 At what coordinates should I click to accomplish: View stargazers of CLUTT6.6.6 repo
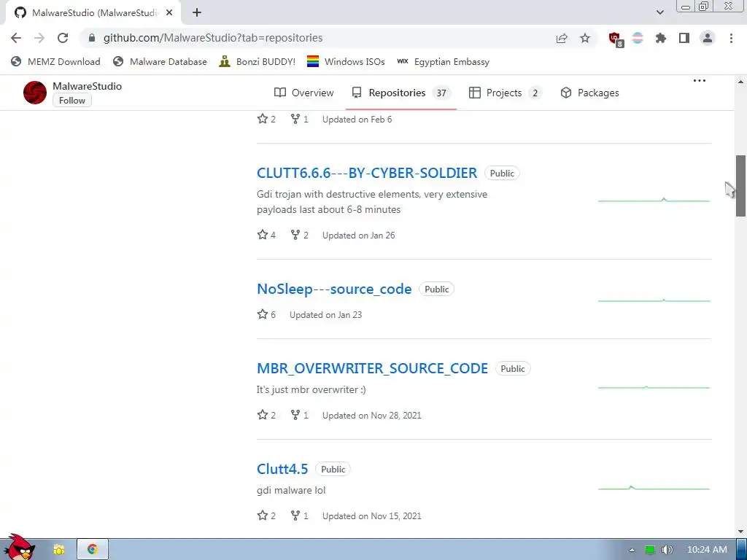[266, 235]
